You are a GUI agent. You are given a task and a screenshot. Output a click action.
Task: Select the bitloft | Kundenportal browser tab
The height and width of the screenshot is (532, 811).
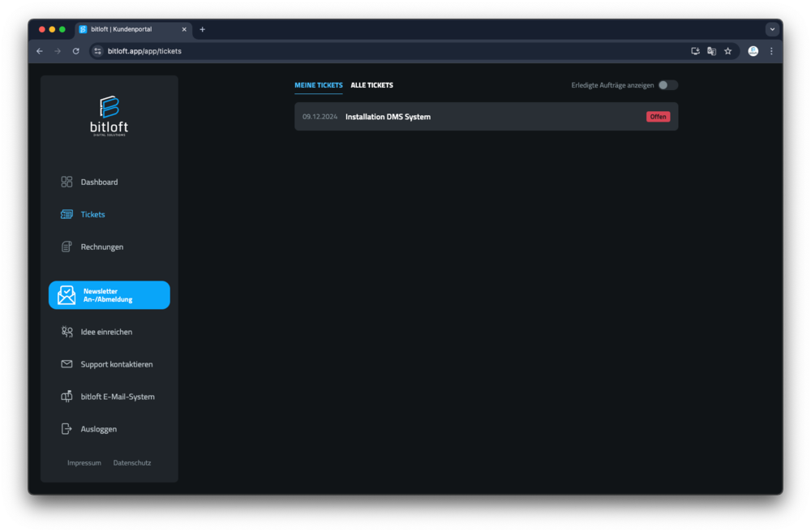click(134, 29)
